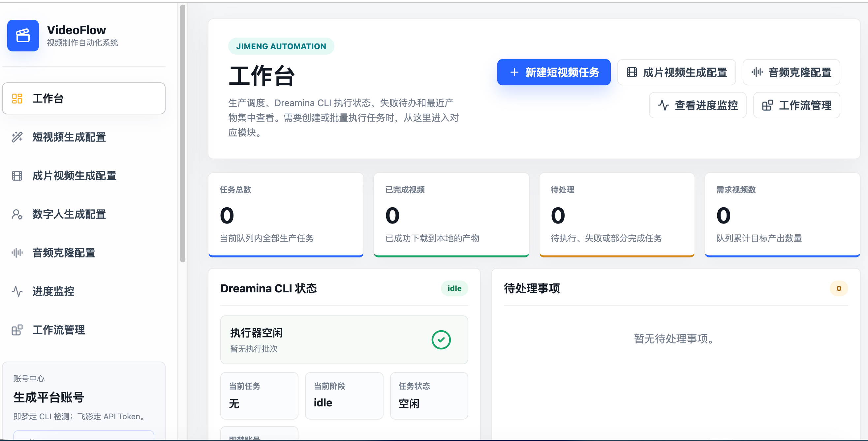Click the 需求视频数 statistics card
This screenshot has width=868, height=441.
(x=782, y=215)
